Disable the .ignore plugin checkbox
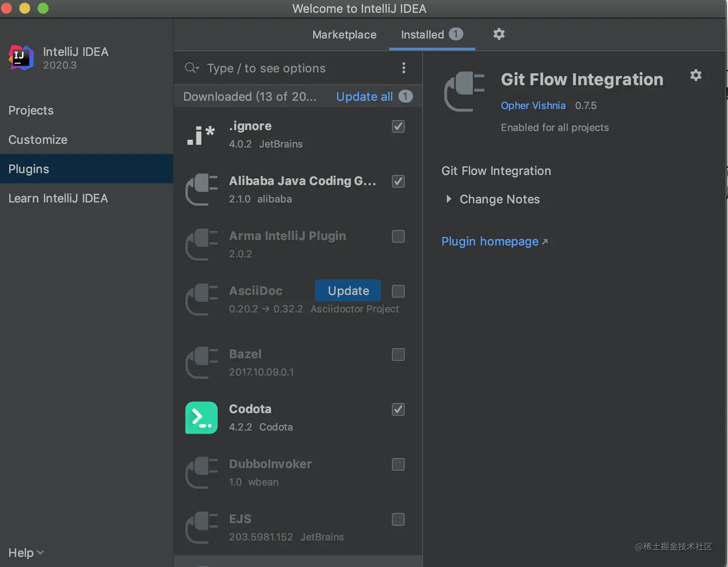Image resolution: width=728 pixels, height=567 pixels. tap(398, 126)
